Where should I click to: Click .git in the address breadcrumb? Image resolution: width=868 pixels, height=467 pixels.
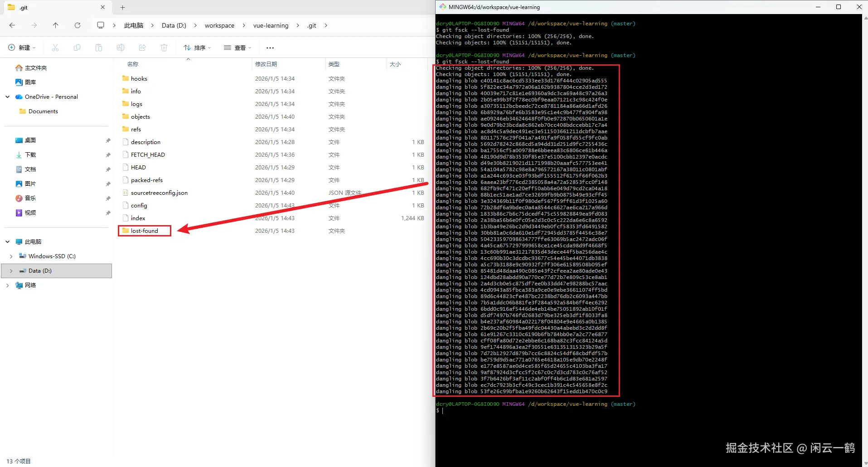(311, 25)
